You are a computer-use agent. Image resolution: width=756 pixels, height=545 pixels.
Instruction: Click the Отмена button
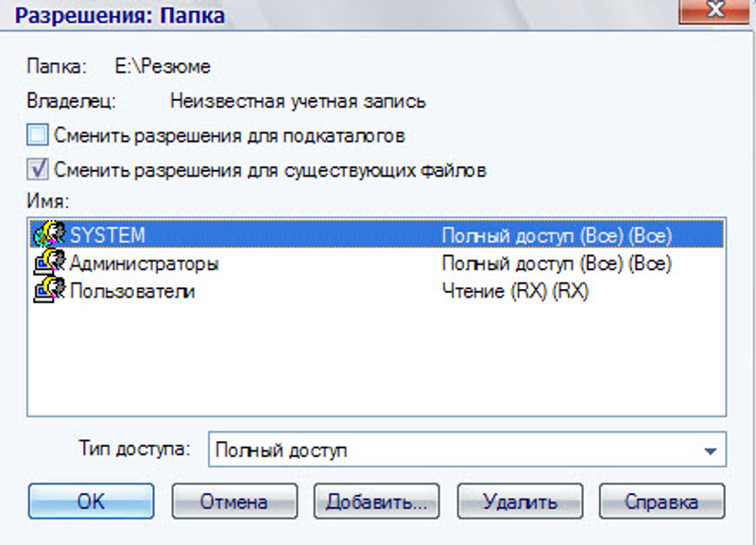point(234,502)
